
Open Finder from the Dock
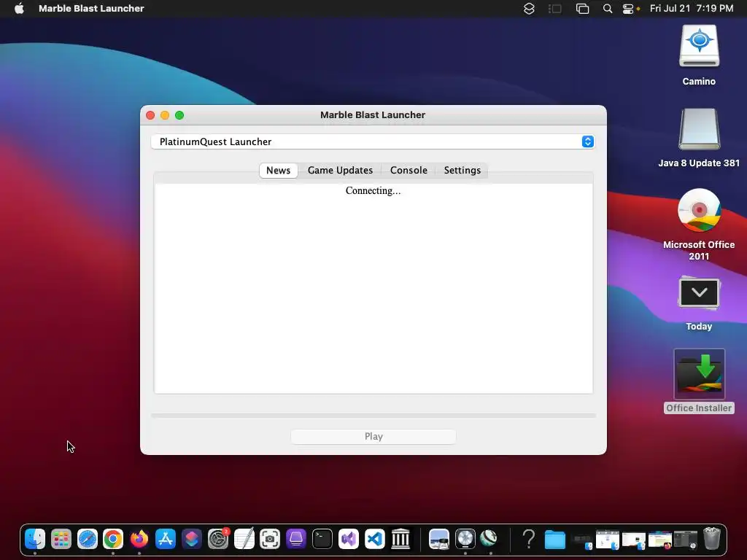[x=35, y=539]
